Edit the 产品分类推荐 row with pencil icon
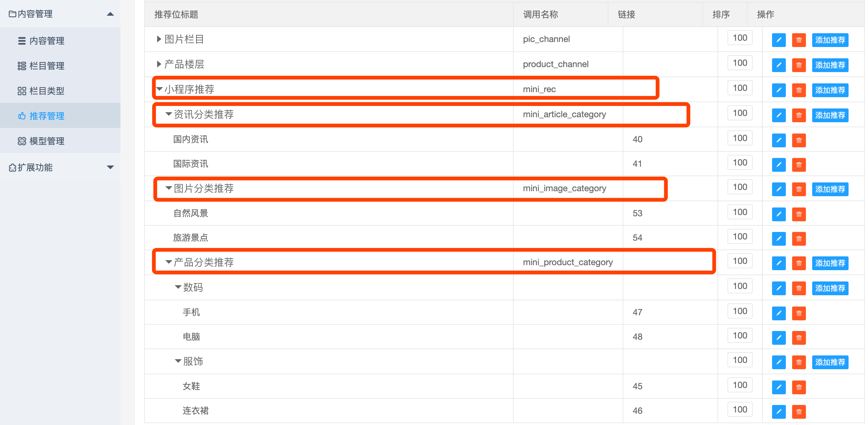This screenshot has width=868, height=425. pyautogui.click(x=778, y=263)
